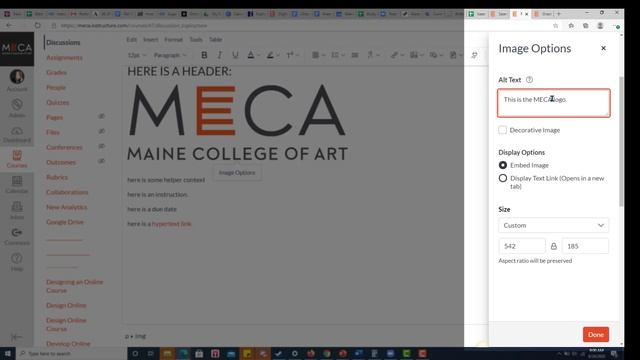Click the Alt Text help question icon

coord(529,80)
